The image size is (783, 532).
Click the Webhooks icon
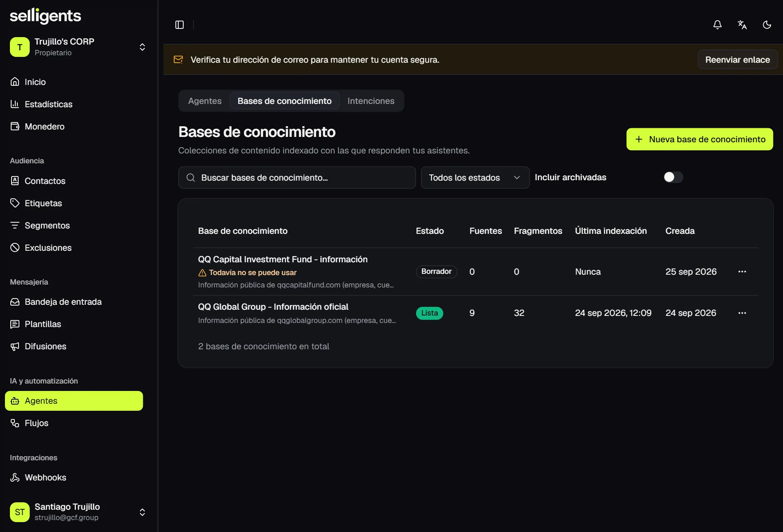tap(15, 478)
